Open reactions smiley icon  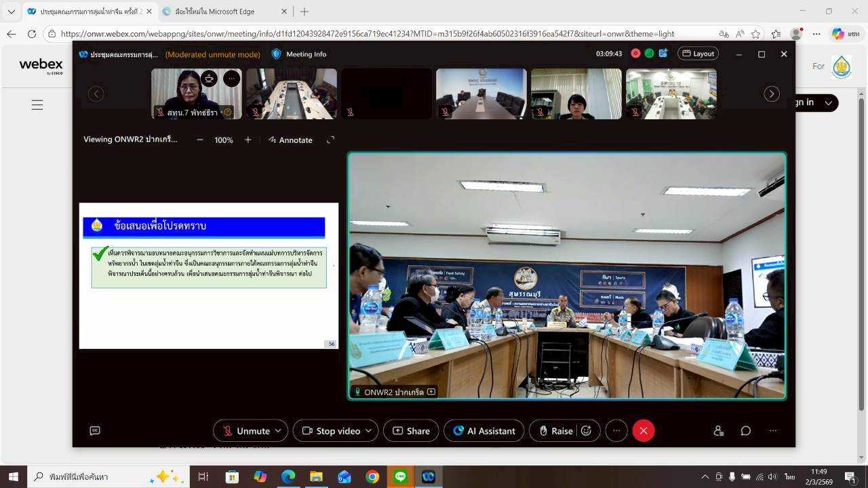587,431
